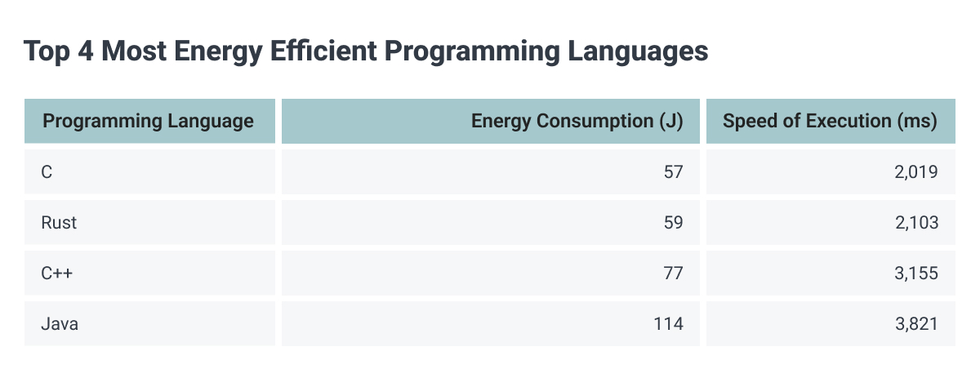Select the Speed of Execution (ms) header

pos(831,121)
